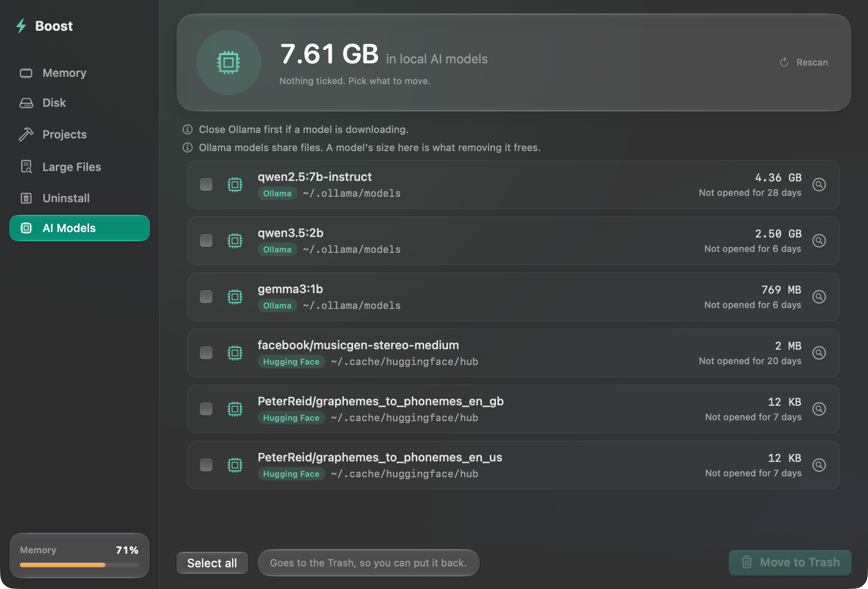Click info icon beside Close Ollama notice
Viewport: 868px width, 589px height.
[188, 129]
